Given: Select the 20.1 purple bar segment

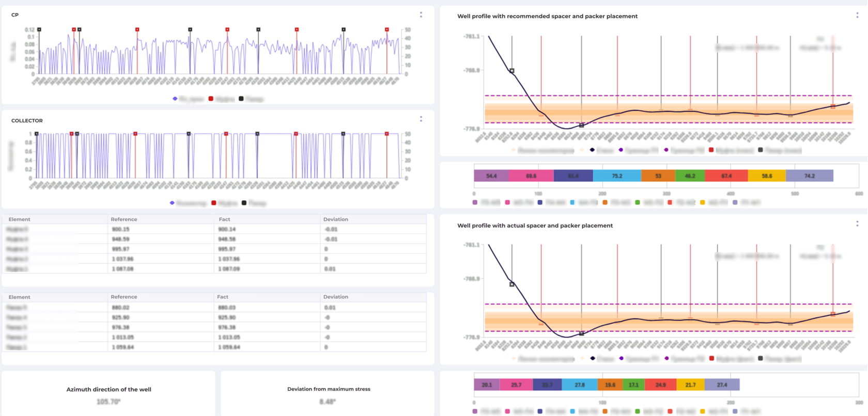Looking at the screenshot, I should click(x=487, y=385).
